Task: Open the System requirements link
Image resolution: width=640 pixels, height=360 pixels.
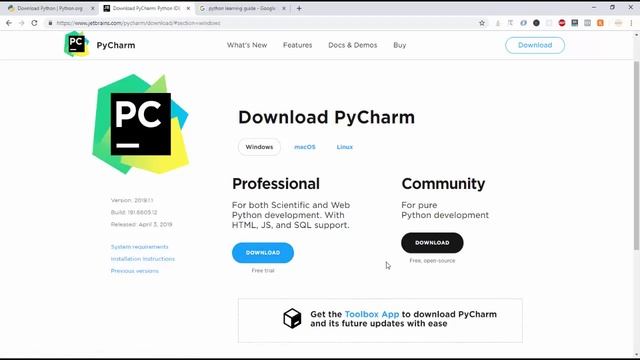Action: click(139, 247)
